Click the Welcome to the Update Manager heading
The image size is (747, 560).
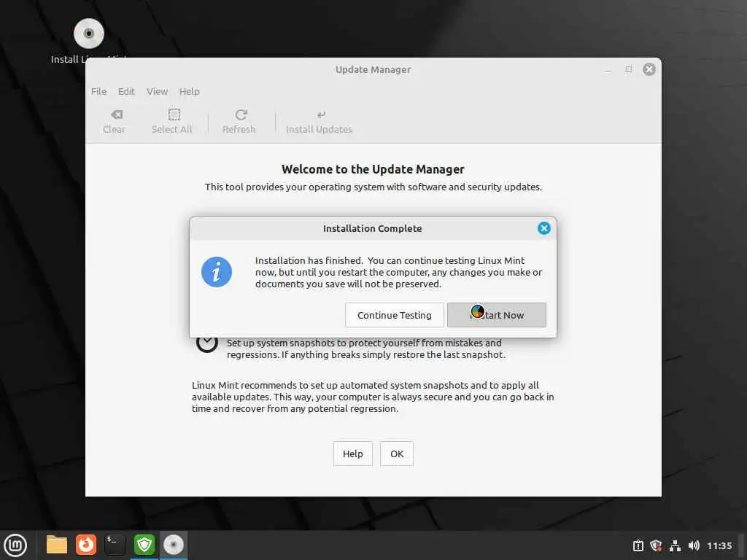pyautogui.click(x=373, y=169)
